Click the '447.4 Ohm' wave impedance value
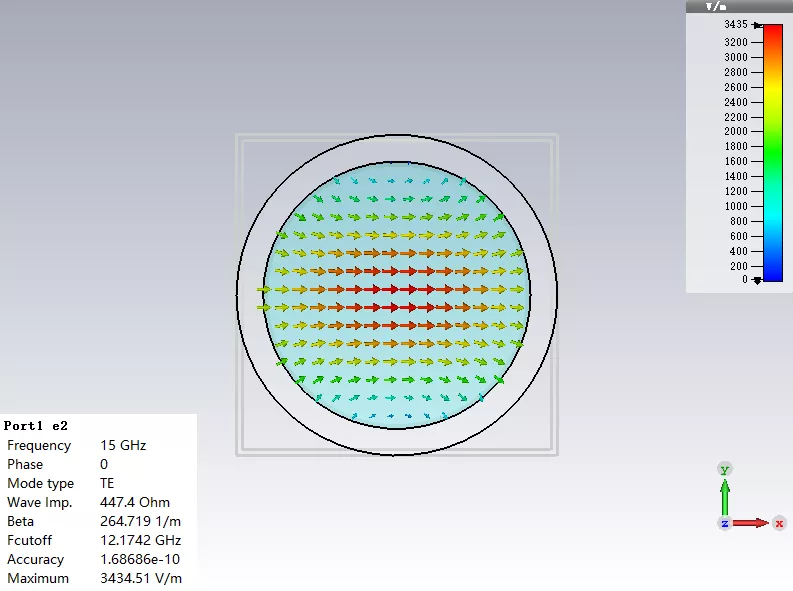The image size is (793, 591). [x=135, y=502]
